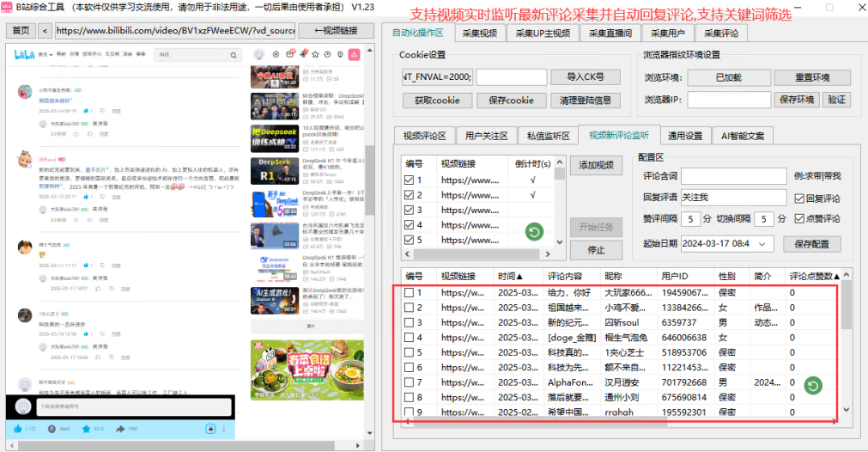Switch to the 采集评论 tab
Viewport: 868px width, 452px height.
[x=721, y=34]
